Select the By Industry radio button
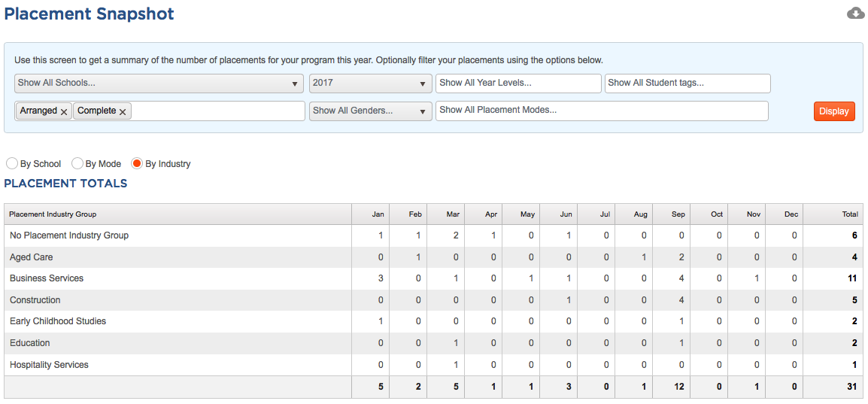The height and width of the screenshot is (404, 868). pyautogui.click(x=137, y=164)
